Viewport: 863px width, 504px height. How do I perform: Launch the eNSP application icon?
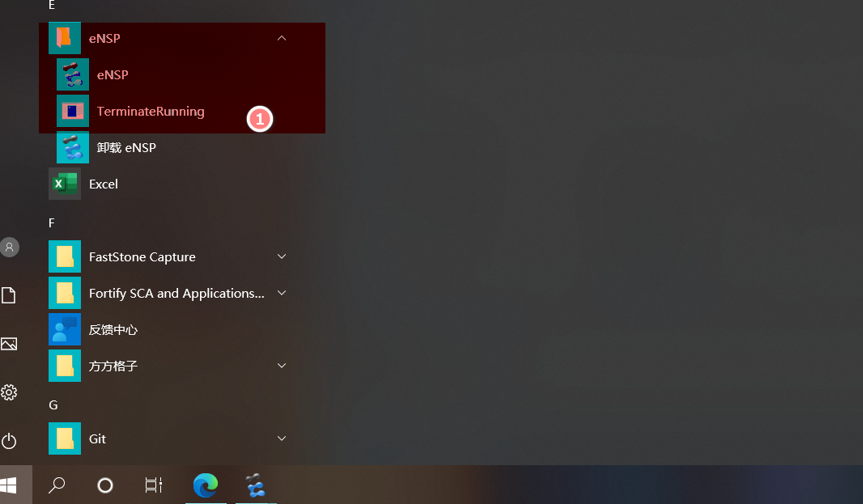coord(73,74)
